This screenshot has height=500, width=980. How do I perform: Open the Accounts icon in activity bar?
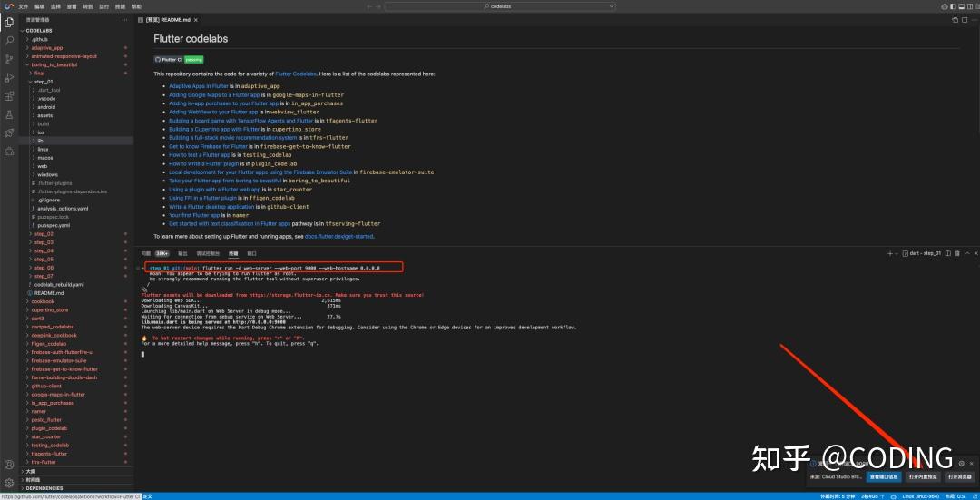coord(9,465)
